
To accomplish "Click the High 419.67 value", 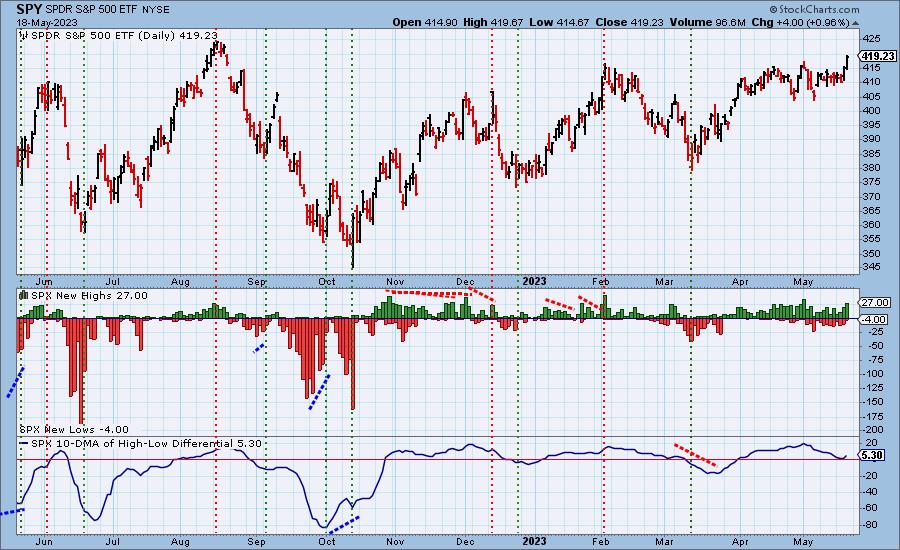I will pos(493,22).
